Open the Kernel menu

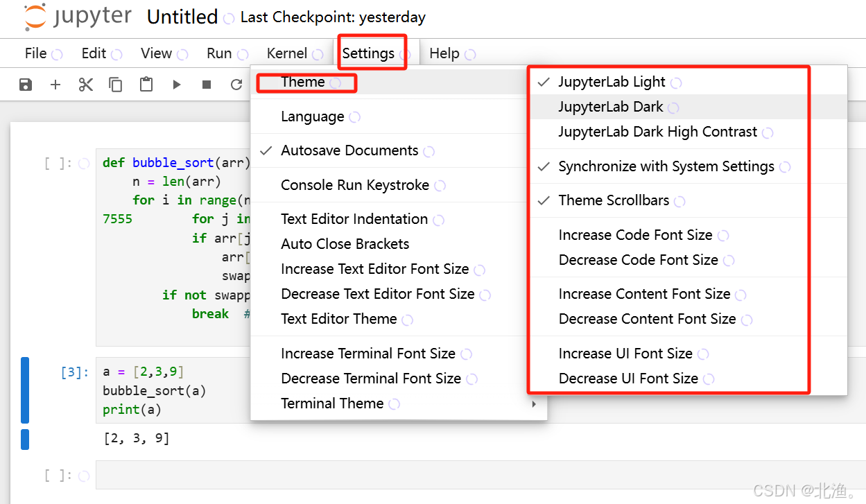(287, 53)
